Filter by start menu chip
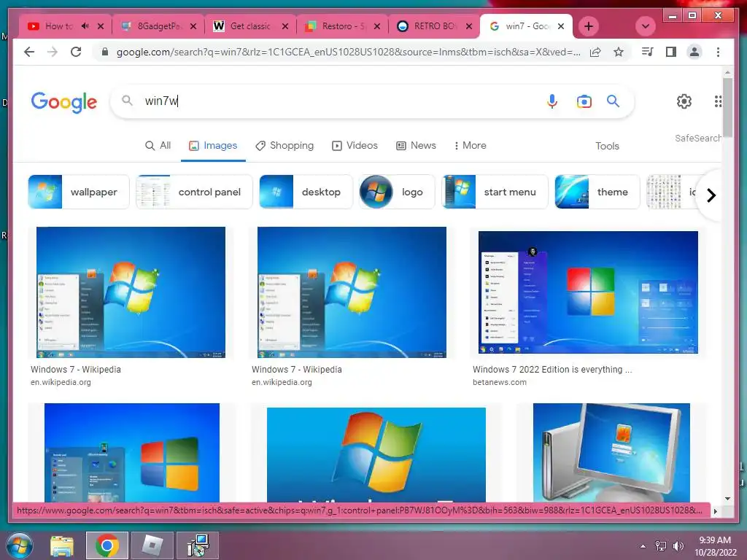 495,192
